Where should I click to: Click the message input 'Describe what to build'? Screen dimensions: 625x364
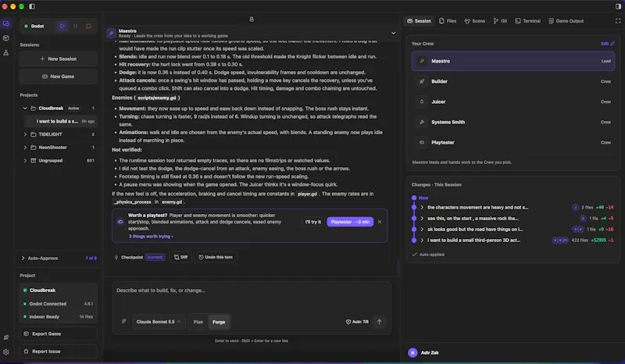(x=251, y=297)
